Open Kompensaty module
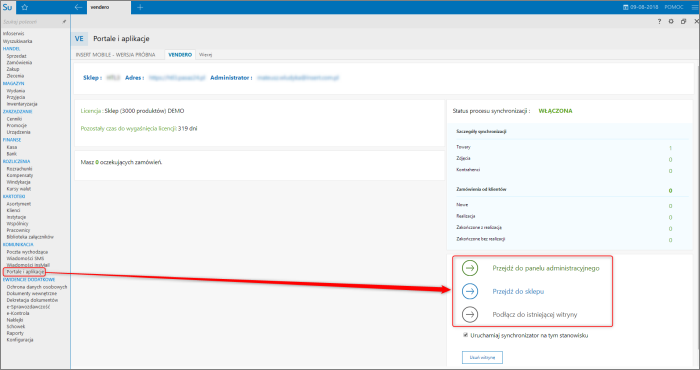The width and height of the screenshot is (700, 370). coord(20,175)
